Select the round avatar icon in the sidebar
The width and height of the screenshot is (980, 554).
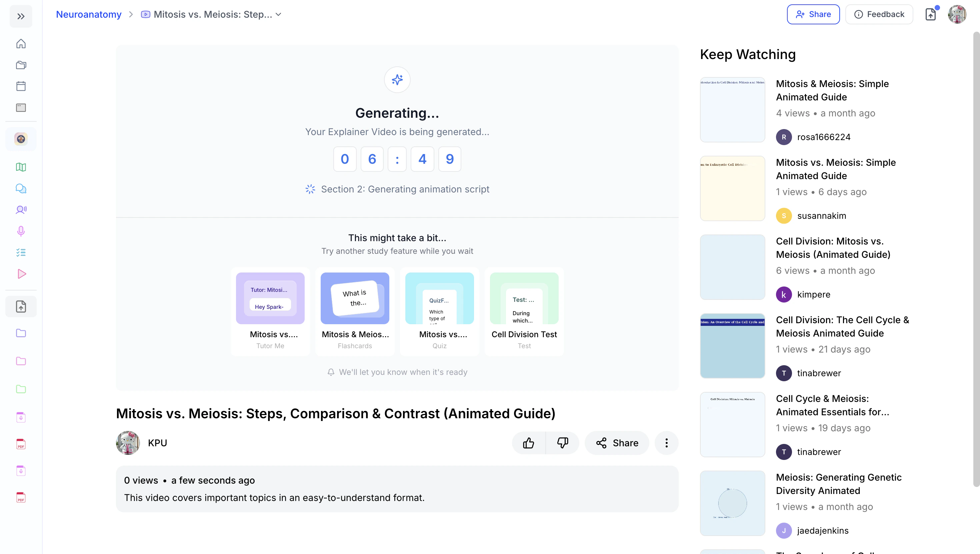click(21, 139)
